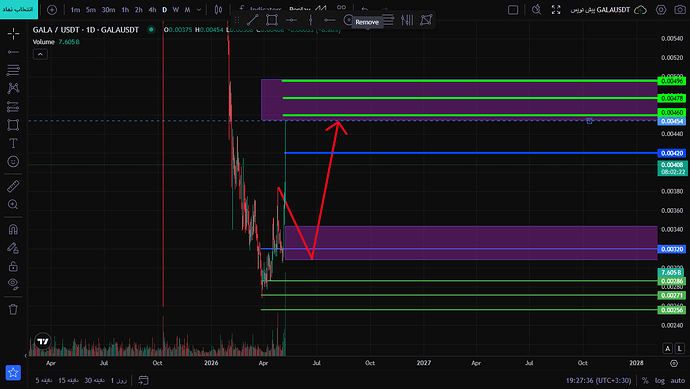
Task: Toggle stay-in-drawing-mode pencil lock
Action: (13, 248)
